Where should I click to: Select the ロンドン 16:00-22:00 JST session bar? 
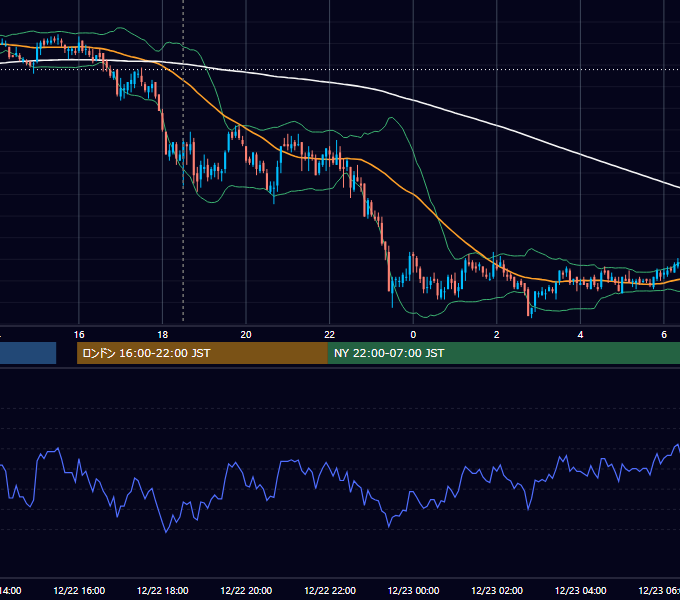point(202,353)
